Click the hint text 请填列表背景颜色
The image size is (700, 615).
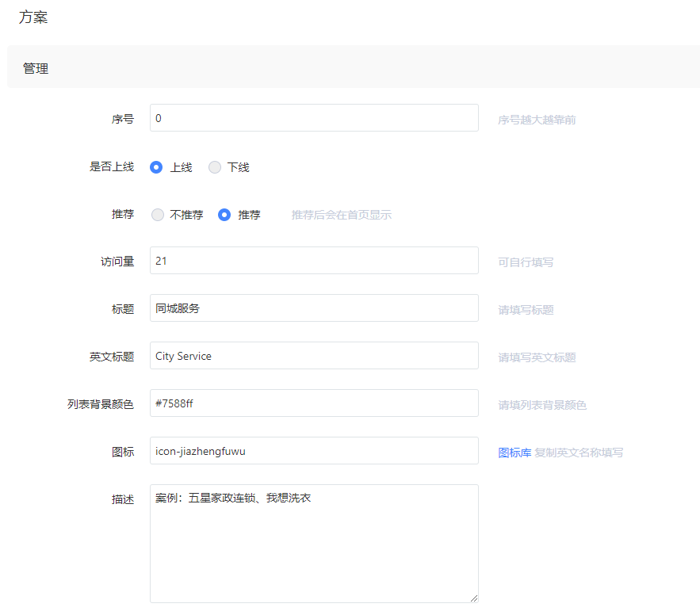pyautogui.click(x=542, y=405)
